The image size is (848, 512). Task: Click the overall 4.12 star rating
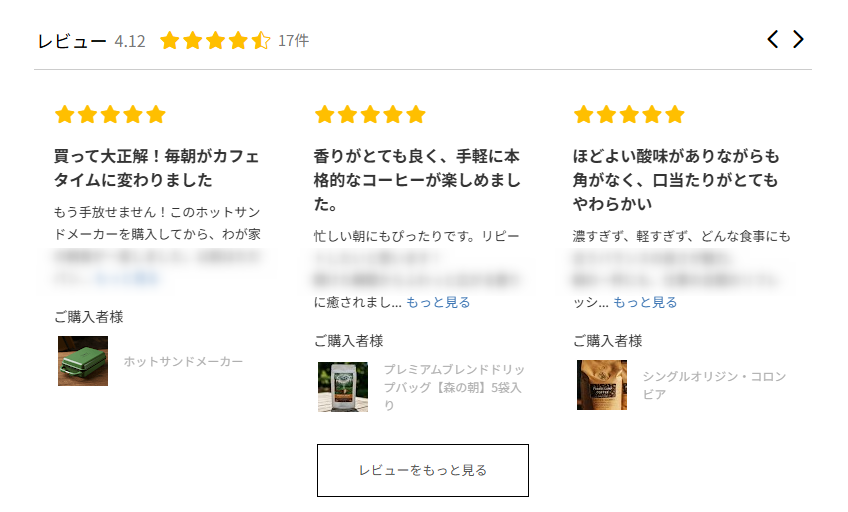(x=215, y=41)
